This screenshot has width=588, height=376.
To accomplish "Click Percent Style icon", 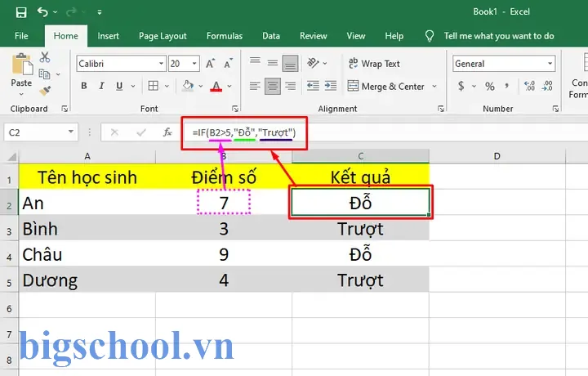I will (x=490, y=87).
